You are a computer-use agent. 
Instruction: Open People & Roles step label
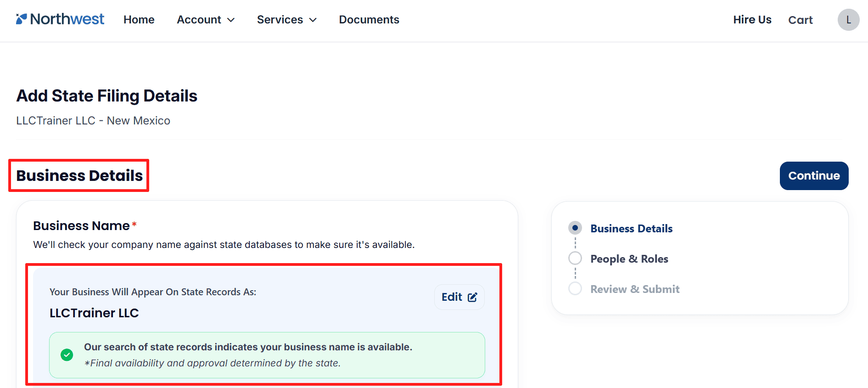[x=629, y=259]
